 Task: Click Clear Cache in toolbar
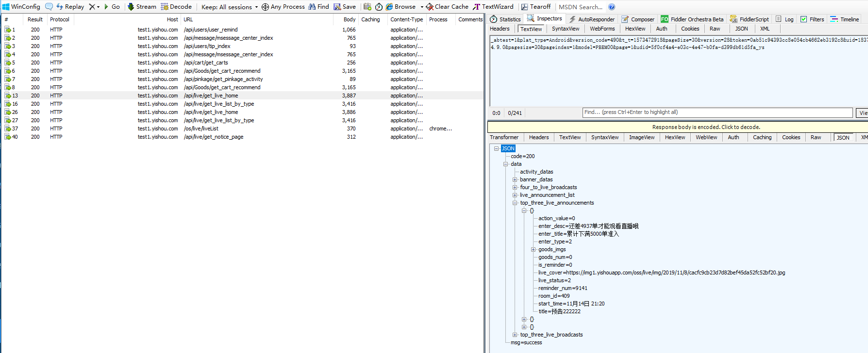(447, 7)
